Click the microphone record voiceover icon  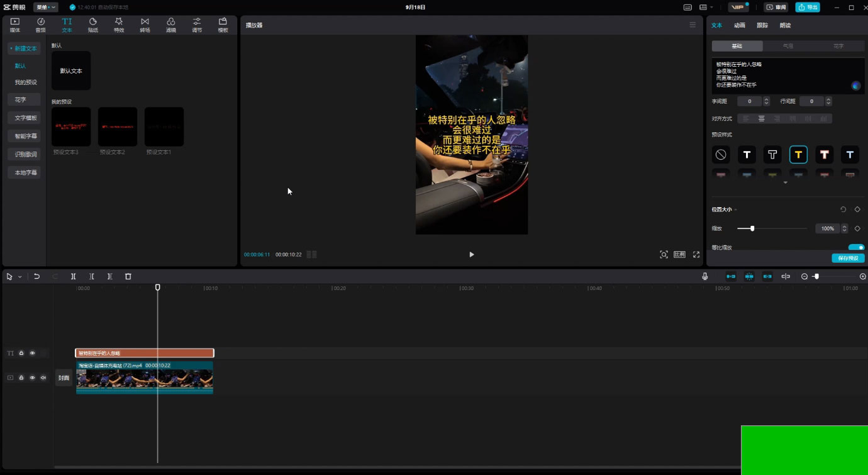click(704, 276)
